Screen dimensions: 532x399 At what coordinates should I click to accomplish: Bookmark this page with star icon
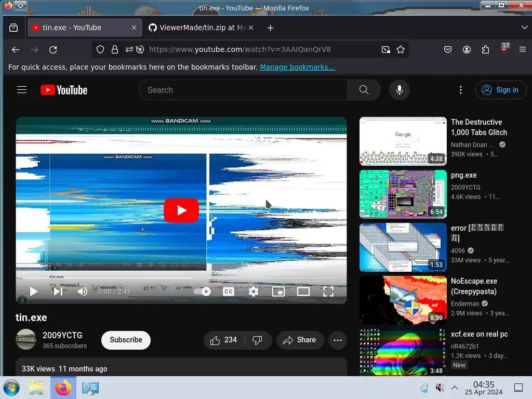pyautogui.click(x=401, y=49)
